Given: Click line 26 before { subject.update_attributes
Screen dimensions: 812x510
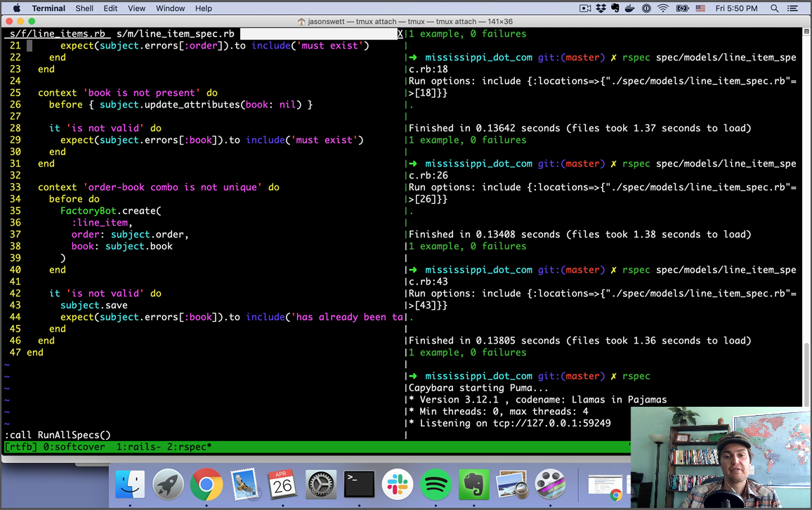Looking at the screenshot, I should (x=181, y=105).
